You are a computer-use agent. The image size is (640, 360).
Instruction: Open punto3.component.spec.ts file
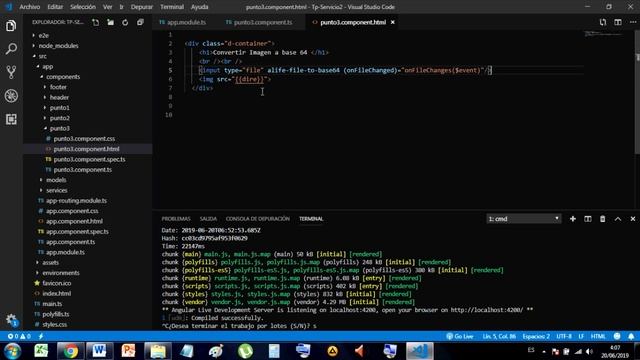pos(88,159)
